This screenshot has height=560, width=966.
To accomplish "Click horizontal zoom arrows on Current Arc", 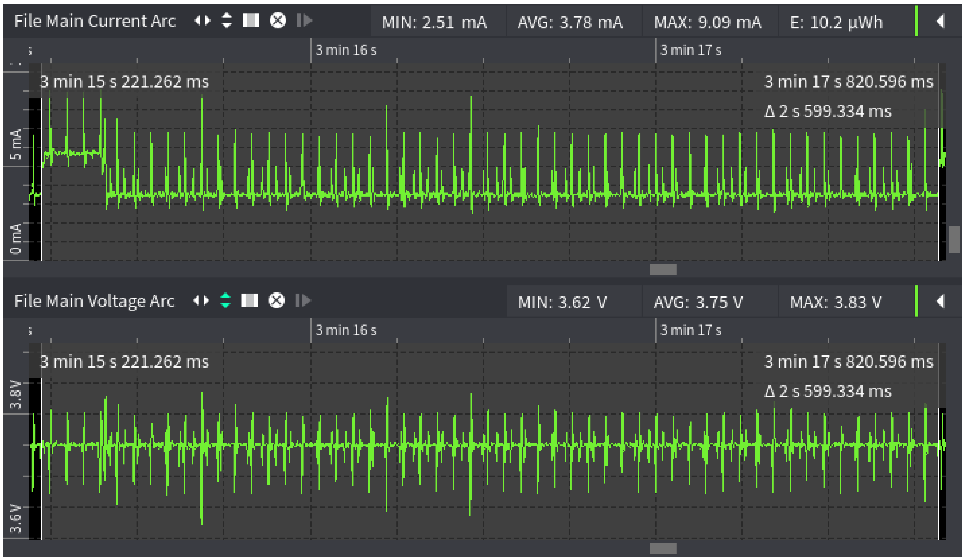I will tap(202, 21).
